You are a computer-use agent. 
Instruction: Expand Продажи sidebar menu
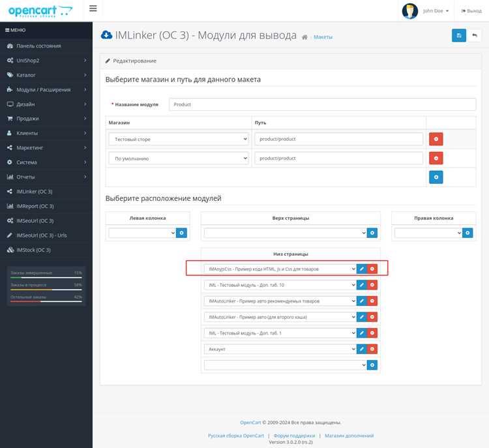pyautogui.click(x=46, y=119)
